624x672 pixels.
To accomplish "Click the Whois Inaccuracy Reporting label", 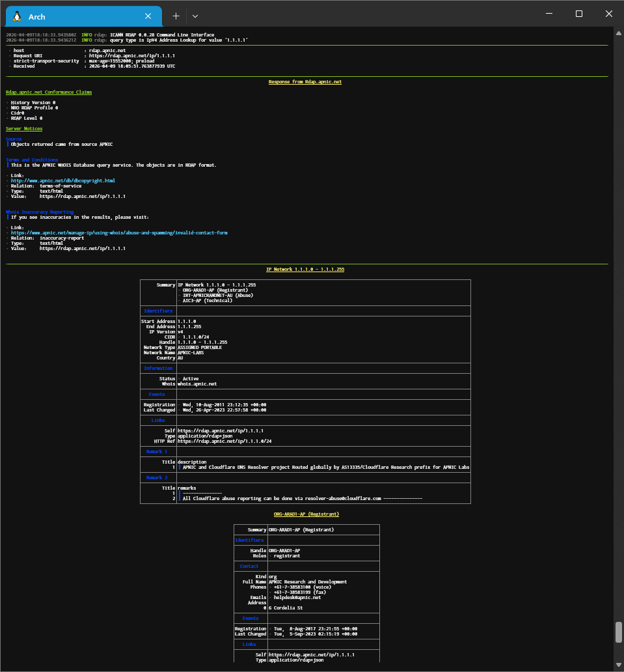I will pyautogui.click(x=40, y=212).
